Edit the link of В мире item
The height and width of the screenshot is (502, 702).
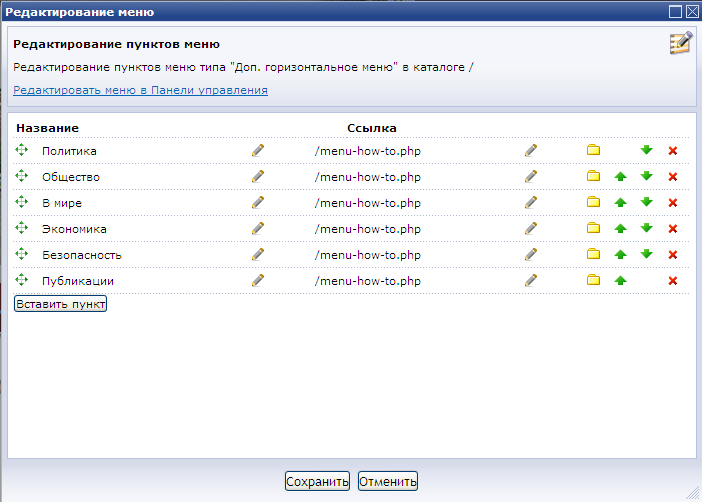tap(531, 202)
